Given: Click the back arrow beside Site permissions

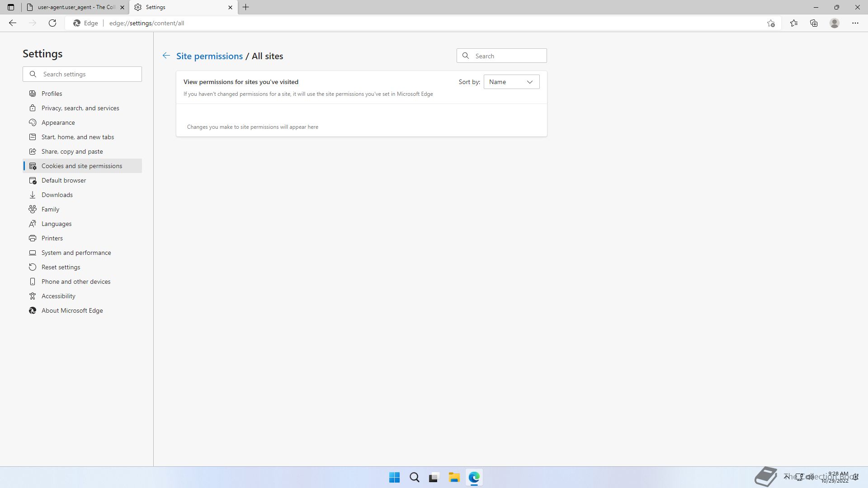Looking at the screenshot, I should (x=166, y=56).
